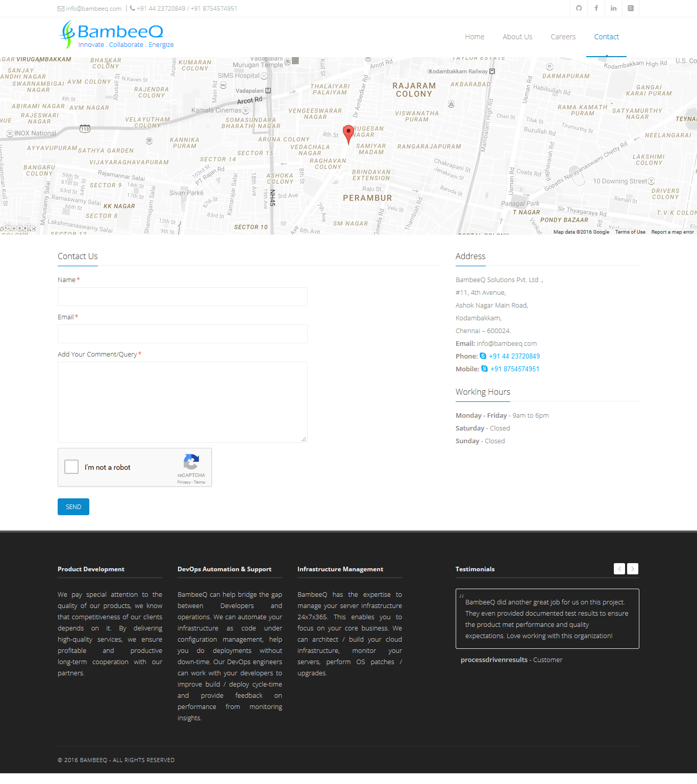The width and height of the screenshot is (697, 784).
Task: Open the LinkedIn social icon
Action: pyautogui.click(x=613, y=8)
